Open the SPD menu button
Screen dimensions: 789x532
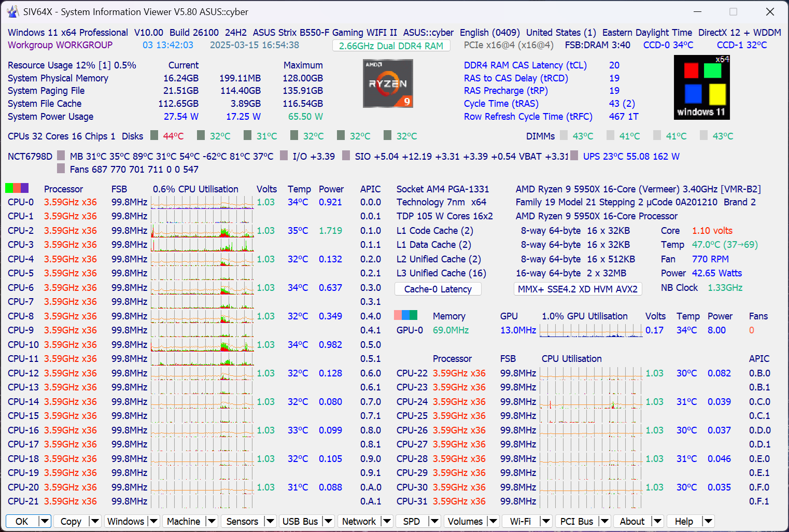[412, 521]
